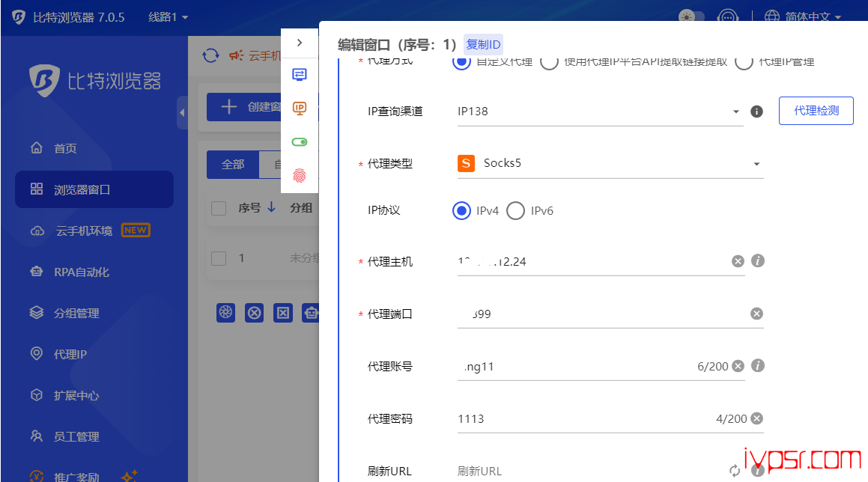Click the refresh icon in 刷新URL row

[735, 471]
